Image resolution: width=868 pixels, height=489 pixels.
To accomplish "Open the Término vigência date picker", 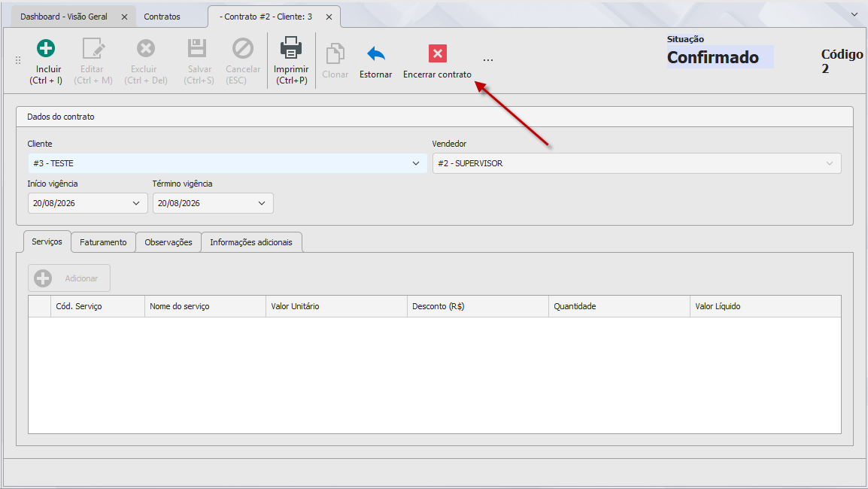I will 262,203.
